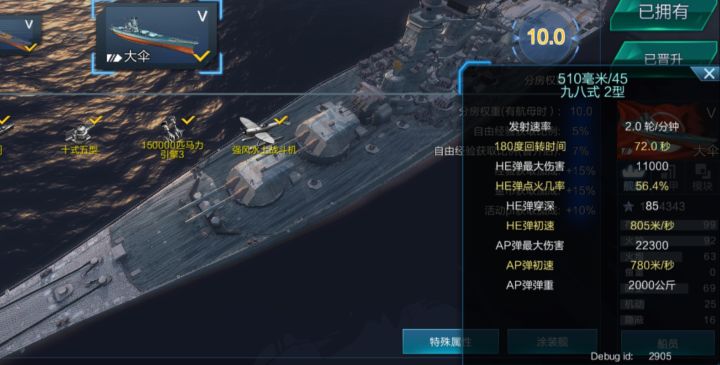Click the 已晋升 green button

(x=663, y=56)
